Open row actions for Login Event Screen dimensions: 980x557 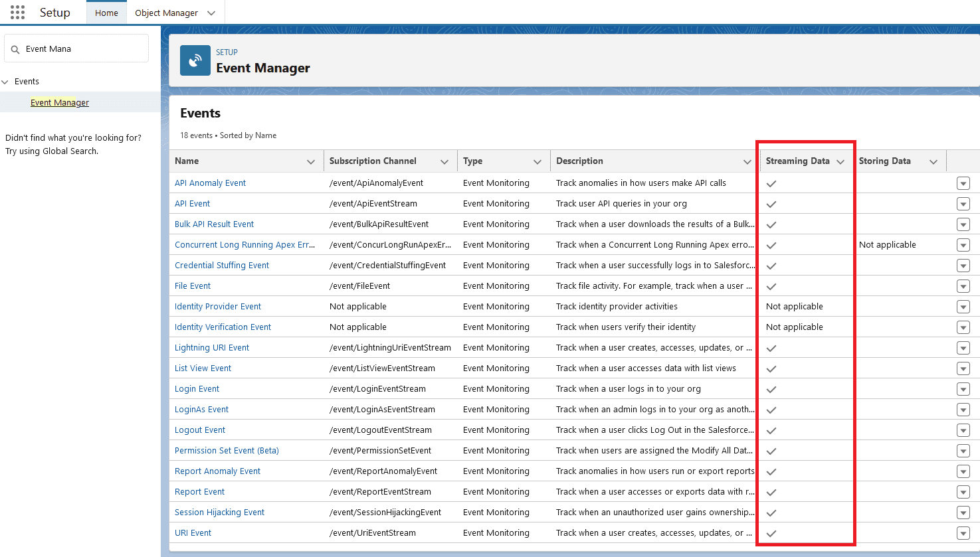(x=963, y=389)
